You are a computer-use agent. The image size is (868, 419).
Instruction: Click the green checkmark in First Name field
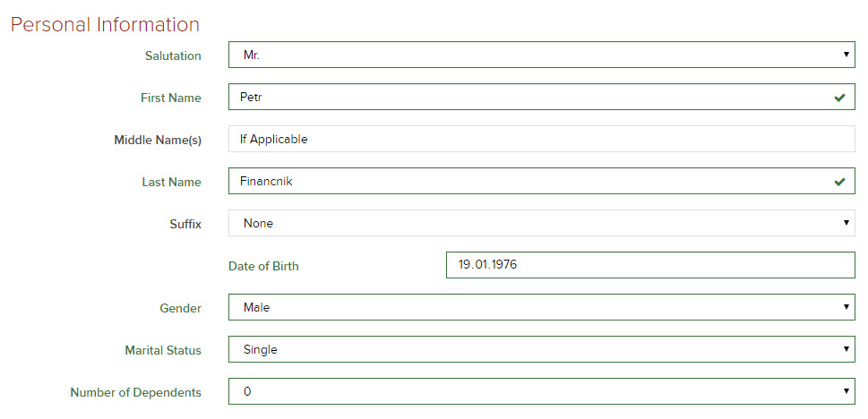click(x=839, y=98)
